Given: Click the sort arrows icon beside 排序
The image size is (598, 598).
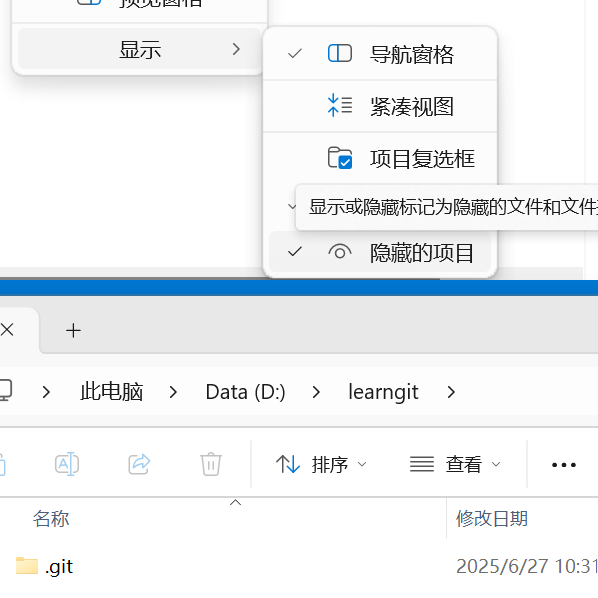Looking at the screenshot, I should (288, 464).
